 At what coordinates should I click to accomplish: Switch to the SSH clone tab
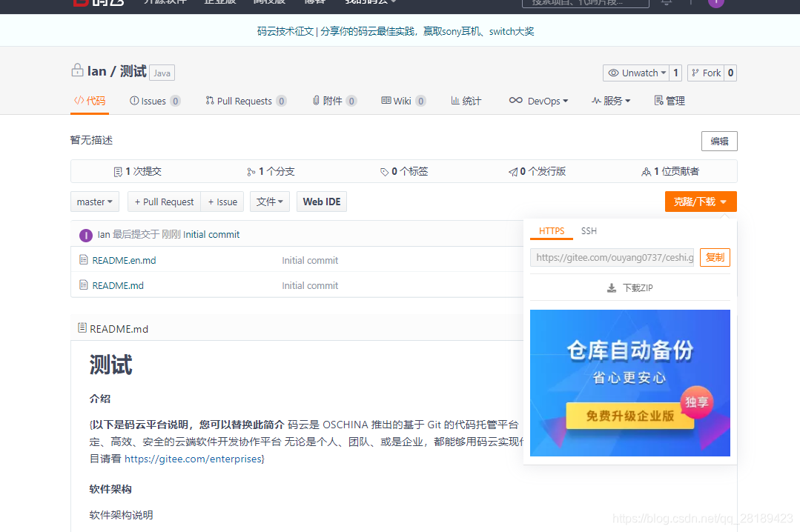[589, 231]
